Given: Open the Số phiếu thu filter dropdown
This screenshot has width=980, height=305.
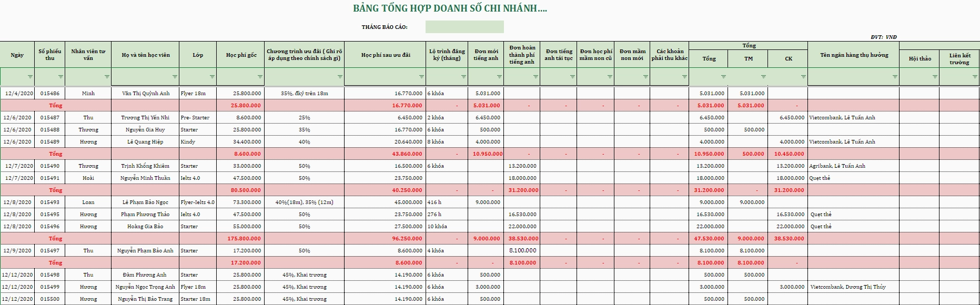Looking at the screenshot, I should tap(60, 77).
